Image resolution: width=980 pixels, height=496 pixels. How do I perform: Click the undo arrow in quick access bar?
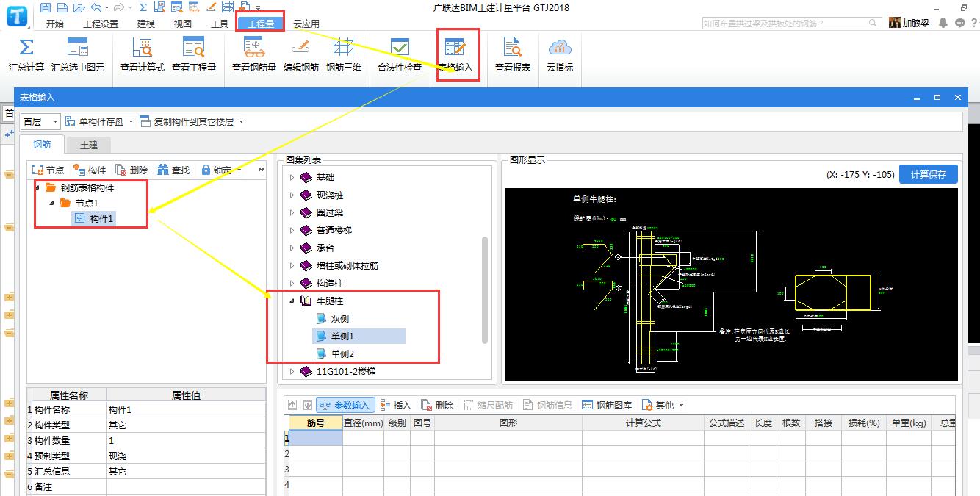pos(96,7)
